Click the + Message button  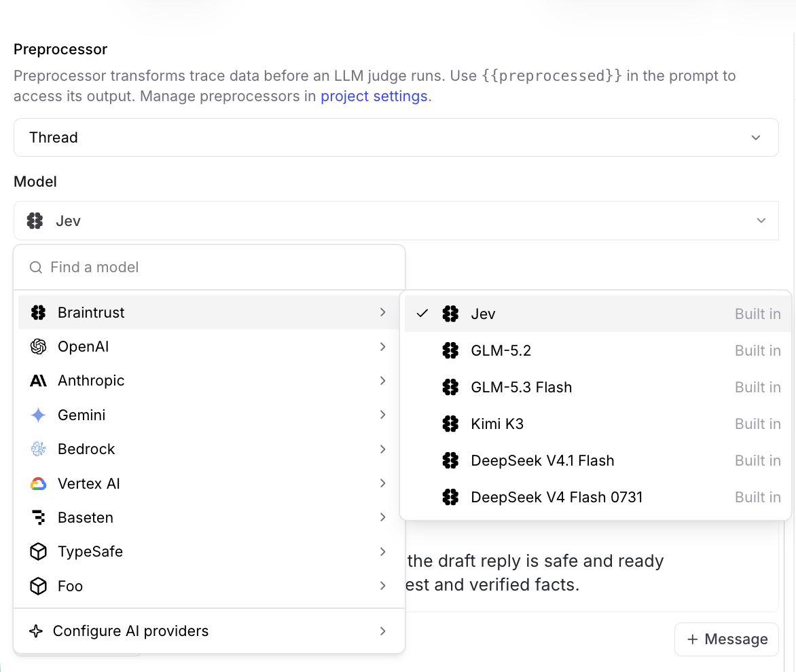pos(727,639)
